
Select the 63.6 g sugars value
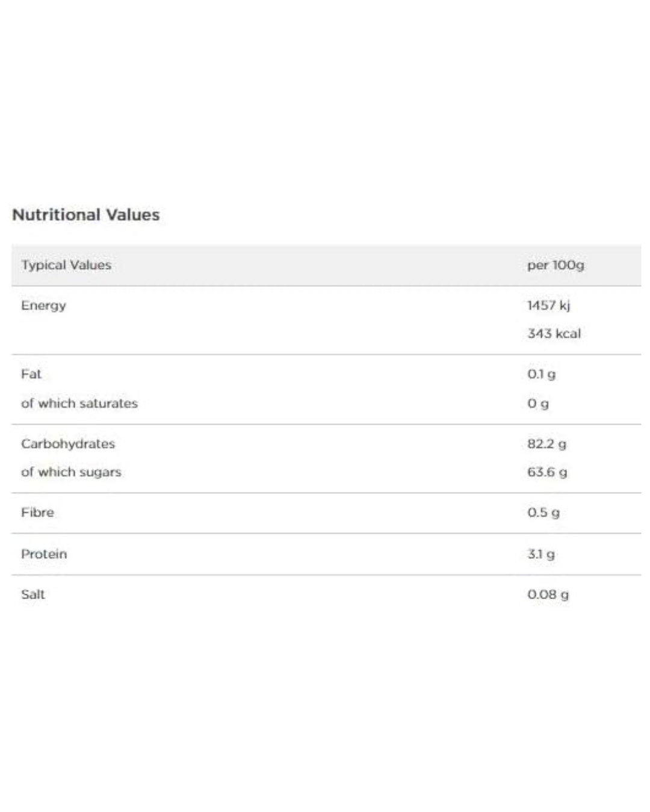547,472
